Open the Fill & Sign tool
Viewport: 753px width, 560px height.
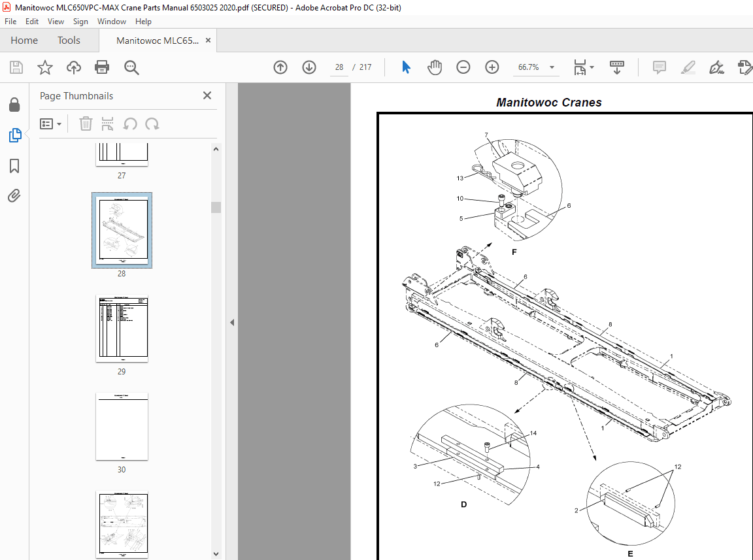pos(716,67)
